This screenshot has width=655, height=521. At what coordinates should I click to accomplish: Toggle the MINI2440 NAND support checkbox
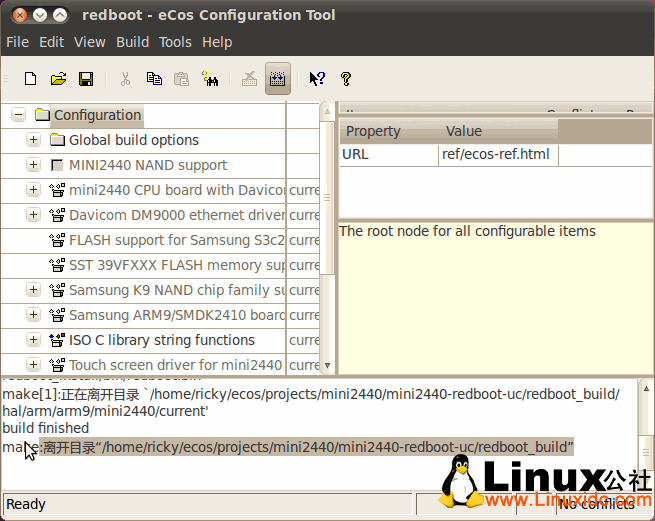point(57,165)
